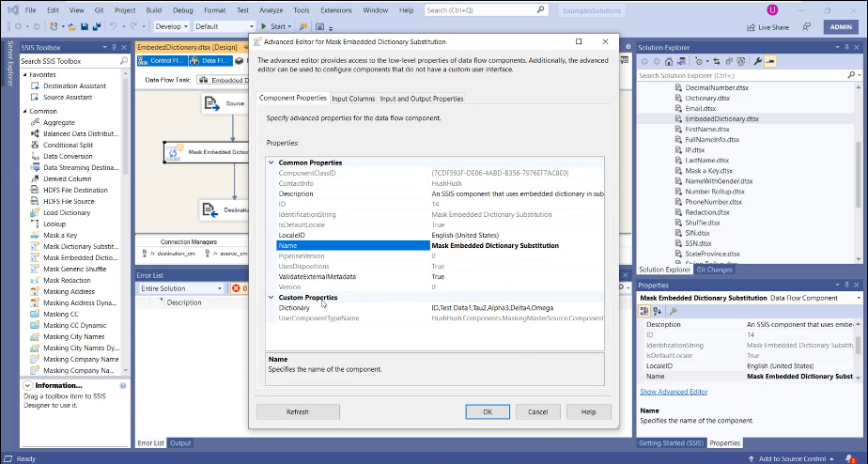Switch to the Control Flow tab
Screen dimensions: 868x464
pos(162,61)
